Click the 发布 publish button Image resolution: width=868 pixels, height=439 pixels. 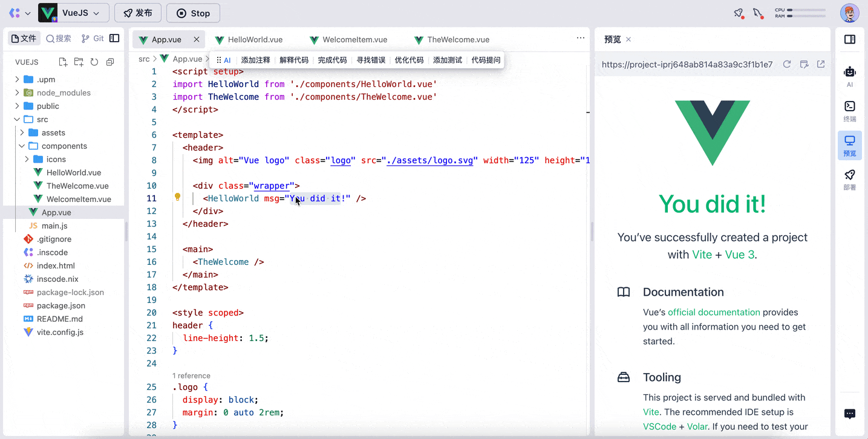138,13
